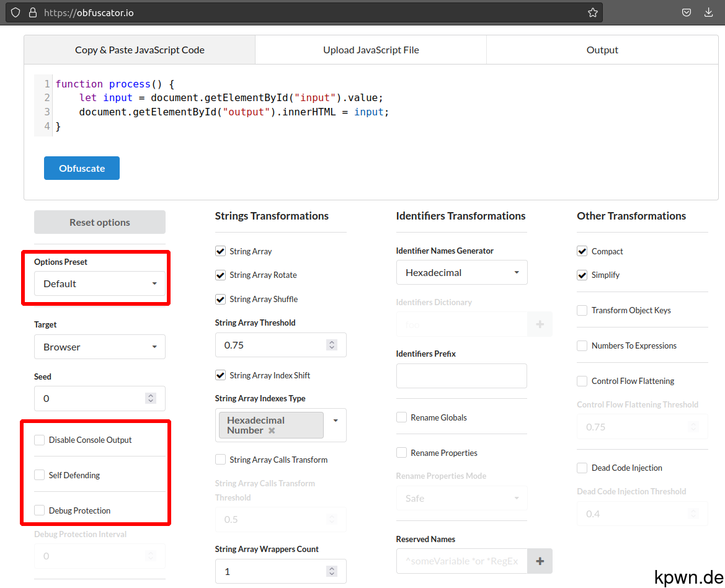Image resolution: width=725 pixels, height=588 pixels.
Task: Open the Output tab
Action: (601, 50)
